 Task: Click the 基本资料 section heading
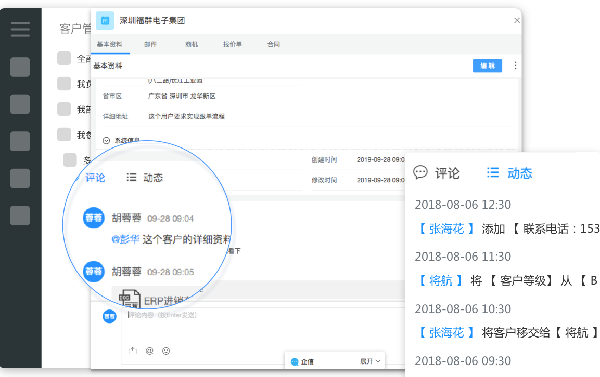pyautogui.click(x=108, y=66)
